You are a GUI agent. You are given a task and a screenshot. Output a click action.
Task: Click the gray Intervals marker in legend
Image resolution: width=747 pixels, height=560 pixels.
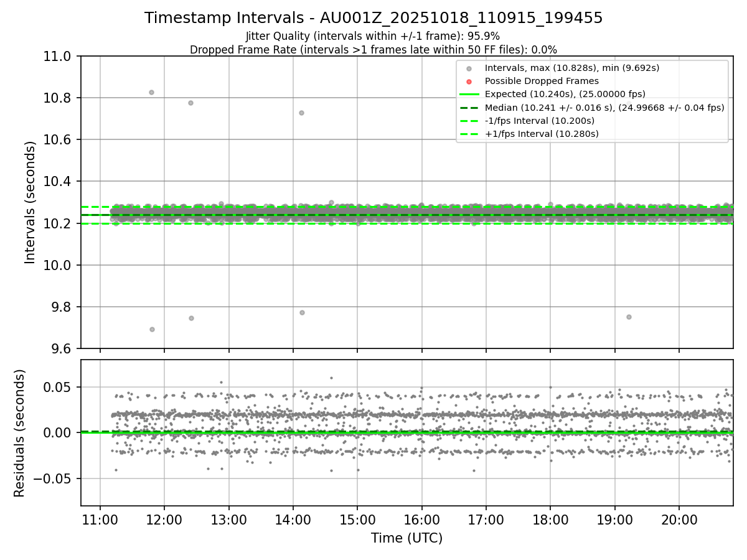pos(469,68)
